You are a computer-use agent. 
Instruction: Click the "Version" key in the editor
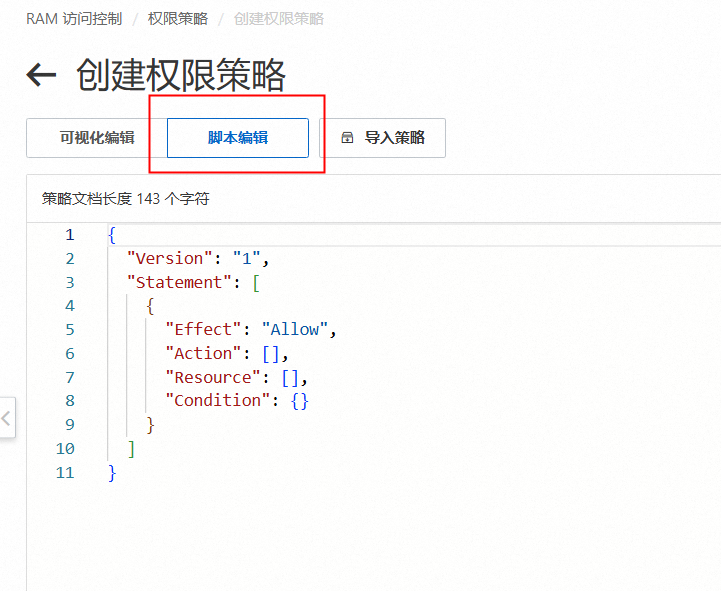(x=169, y=259)
